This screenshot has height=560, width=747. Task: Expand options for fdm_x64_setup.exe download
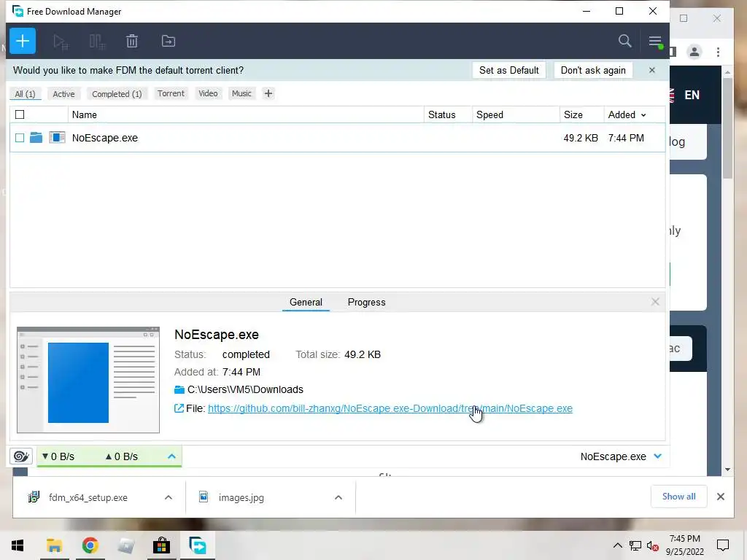pyautogui.click(x=169, y=497)
